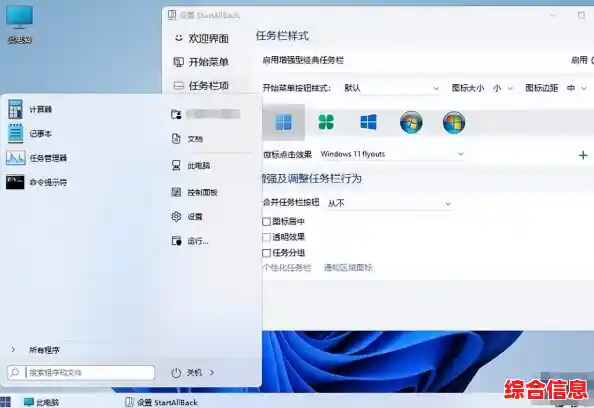Select the Windows 7 orb start button style
Viewport: 594px width, 408px height.
(x=411, y=122)
